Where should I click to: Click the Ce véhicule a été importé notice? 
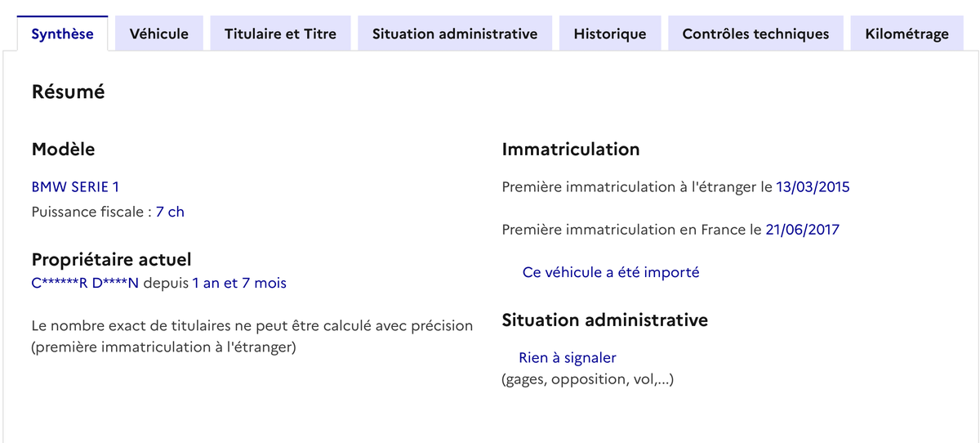pyautogui.click(x=611, y=272)
